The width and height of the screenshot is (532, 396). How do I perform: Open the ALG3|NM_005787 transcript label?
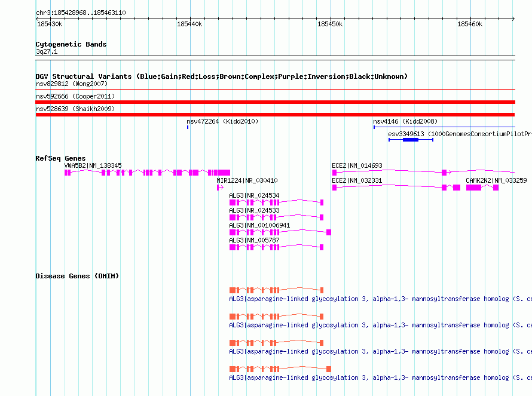click(x=254, y=240)
